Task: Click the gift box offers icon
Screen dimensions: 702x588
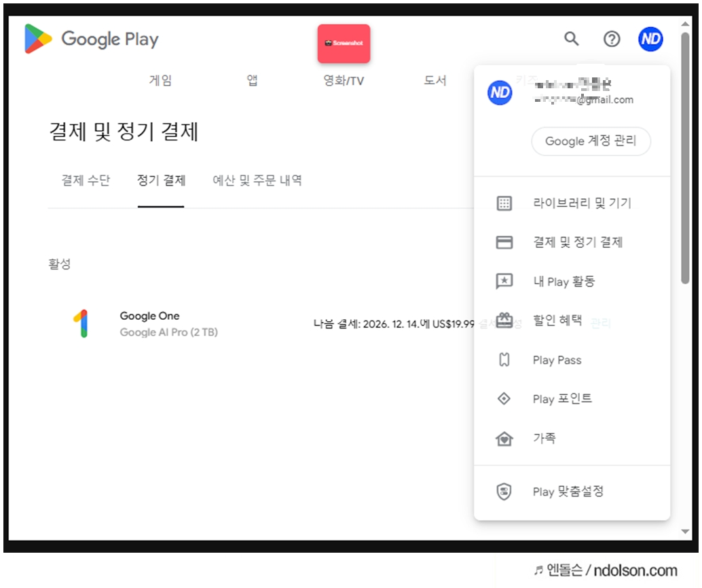Action: point(504,320)
